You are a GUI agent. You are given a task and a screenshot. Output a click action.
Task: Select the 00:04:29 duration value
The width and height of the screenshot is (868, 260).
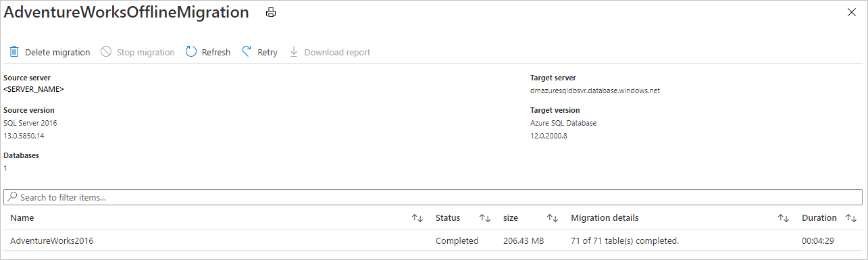coord(818,241)
